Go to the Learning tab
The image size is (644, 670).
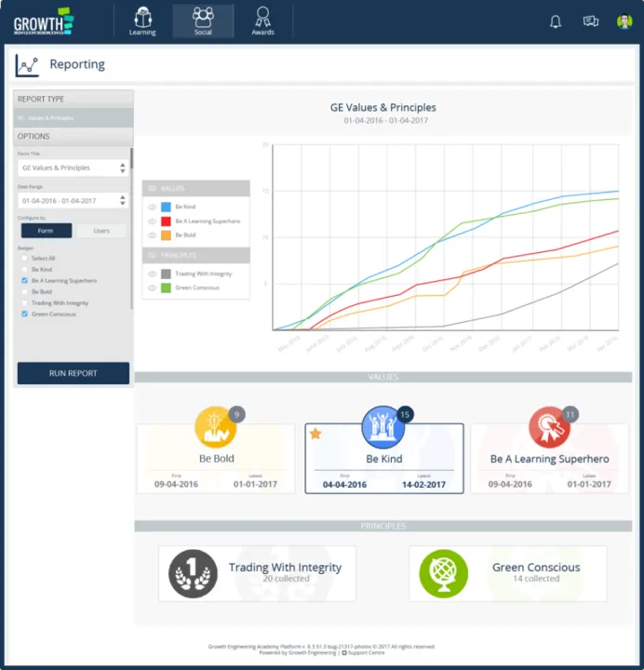click(142, 21)
